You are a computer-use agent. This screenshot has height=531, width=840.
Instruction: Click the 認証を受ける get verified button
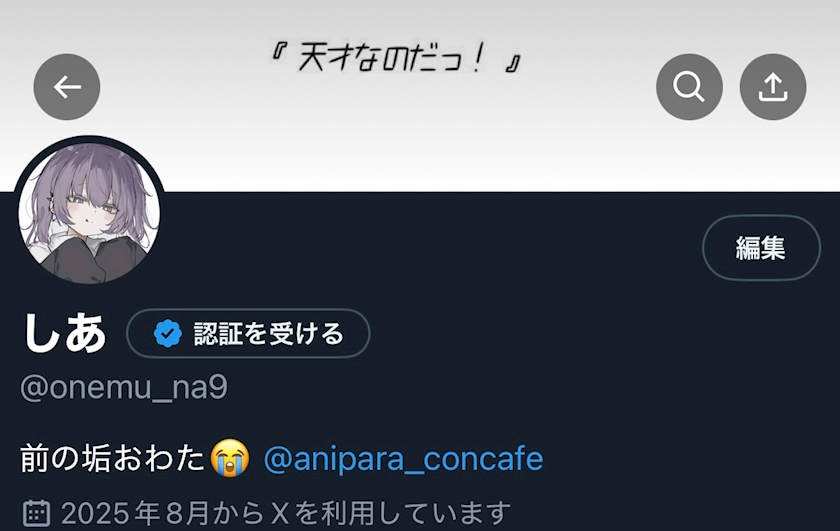coord(248,333)
